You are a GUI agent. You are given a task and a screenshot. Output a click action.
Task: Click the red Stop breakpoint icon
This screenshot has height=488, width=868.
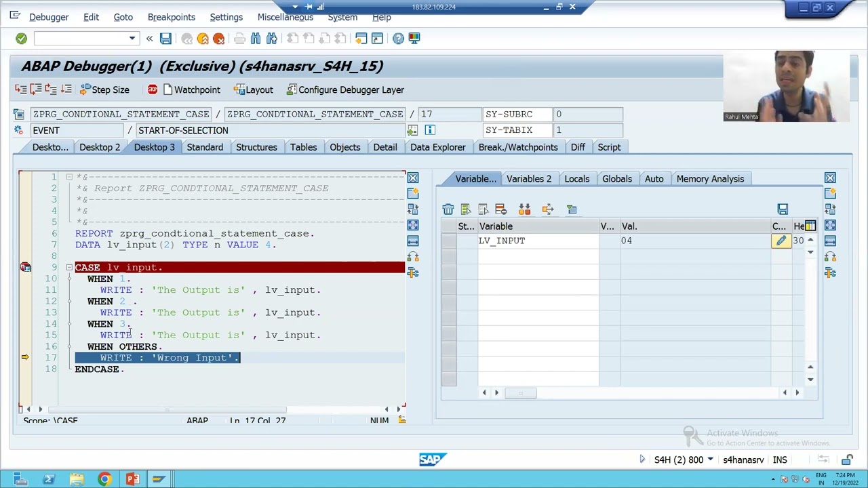tap(152, 89)
